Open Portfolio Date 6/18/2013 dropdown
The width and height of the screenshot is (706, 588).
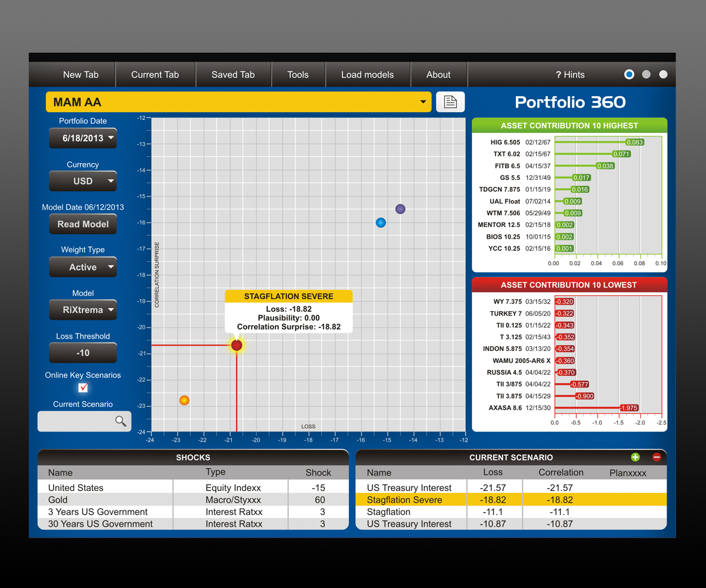click(82, 138)
